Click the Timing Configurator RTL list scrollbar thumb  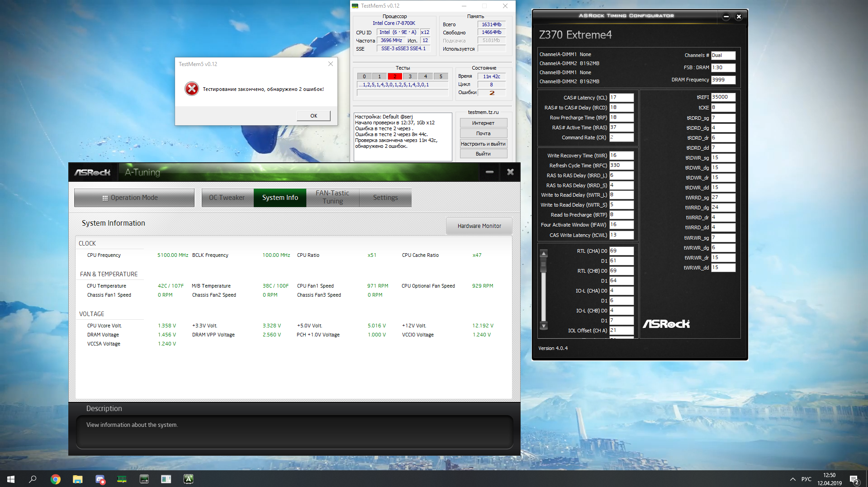(544, 265)
